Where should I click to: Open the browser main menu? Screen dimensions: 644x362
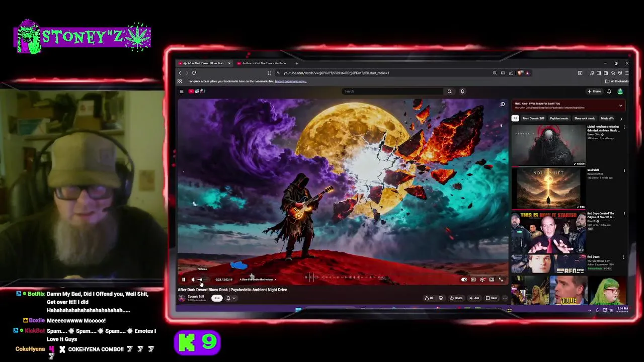point(626,73)
